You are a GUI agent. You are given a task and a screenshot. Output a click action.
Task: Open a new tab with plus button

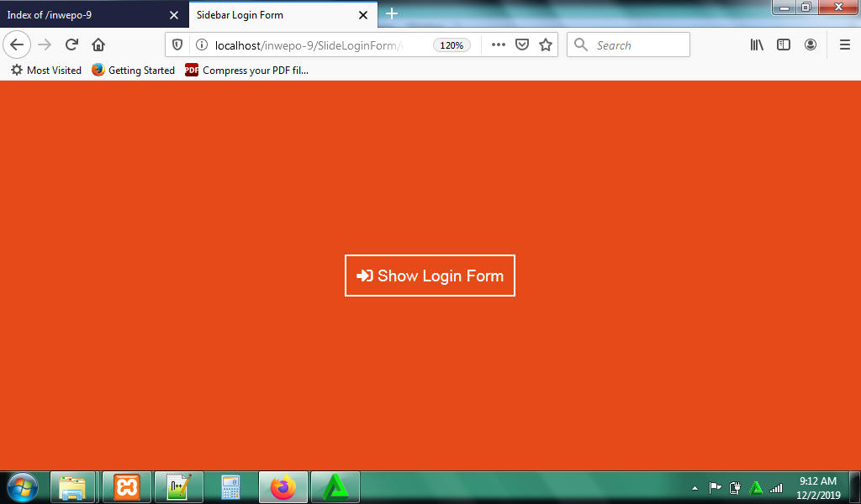(x=392, y=13)
